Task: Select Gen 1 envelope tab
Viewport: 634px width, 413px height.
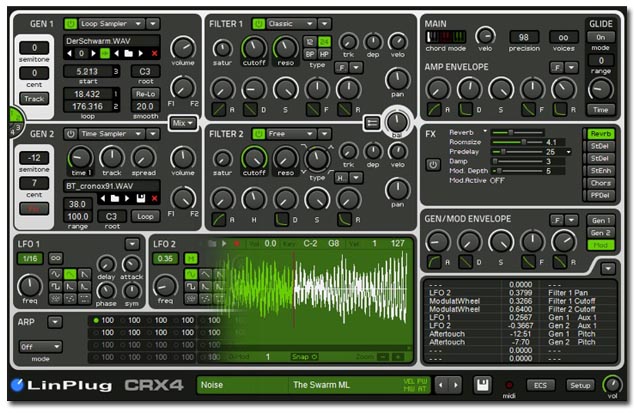Action: [x=600, y=220]
